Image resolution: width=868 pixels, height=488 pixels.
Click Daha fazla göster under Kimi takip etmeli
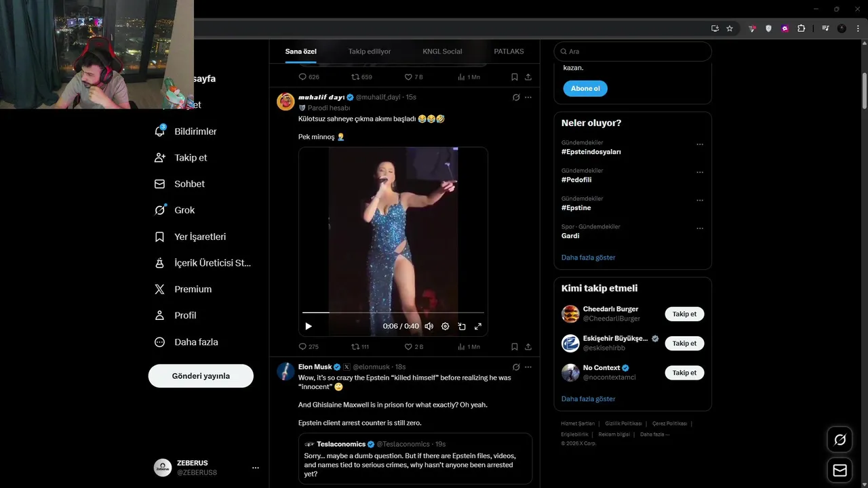(x=588, y=399)
